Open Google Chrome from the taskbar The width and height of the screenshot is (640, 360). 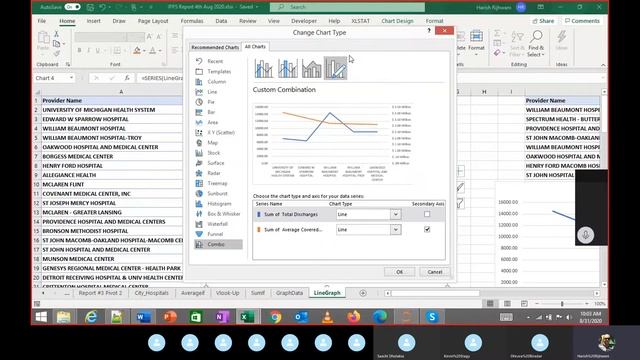click(x=276, y=317)
